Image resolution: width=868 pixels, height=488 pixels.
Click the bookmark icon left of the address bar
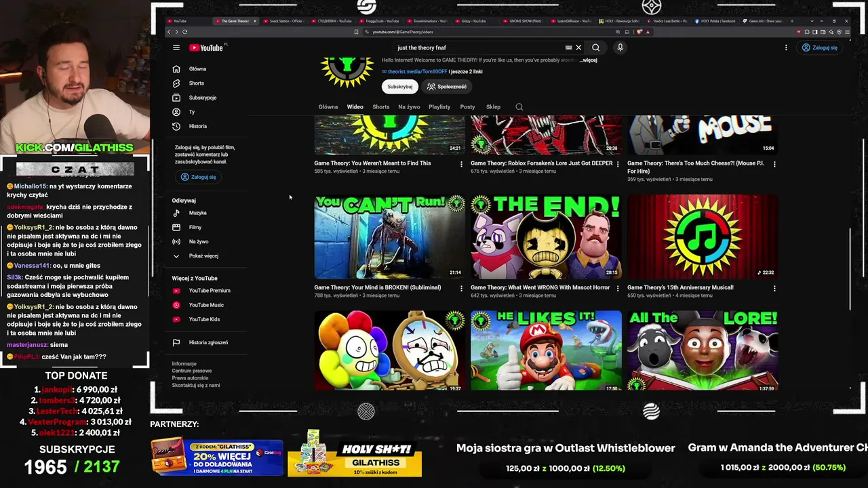pyautogui.click(x=356, y=32)
